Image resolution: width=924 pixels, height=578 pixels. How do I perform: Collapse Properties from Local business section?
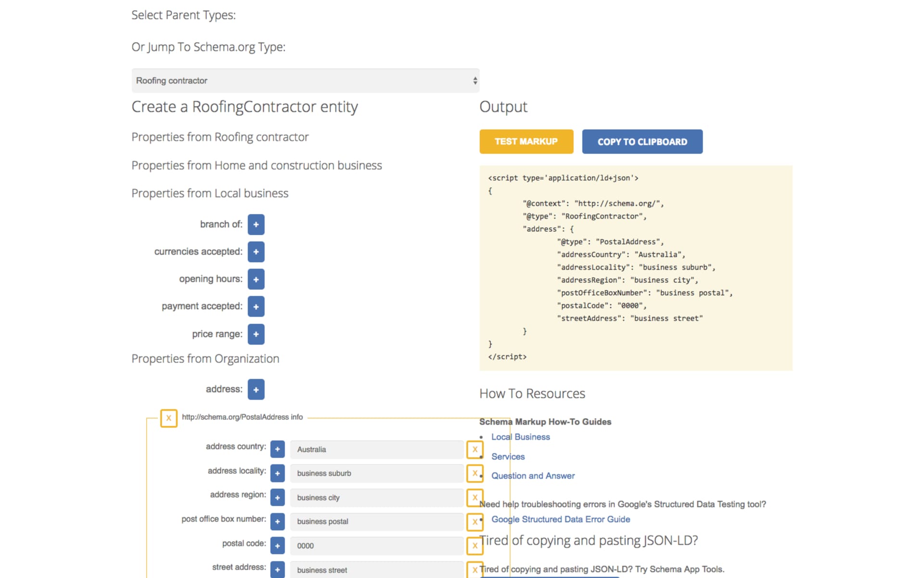(210, 193)
